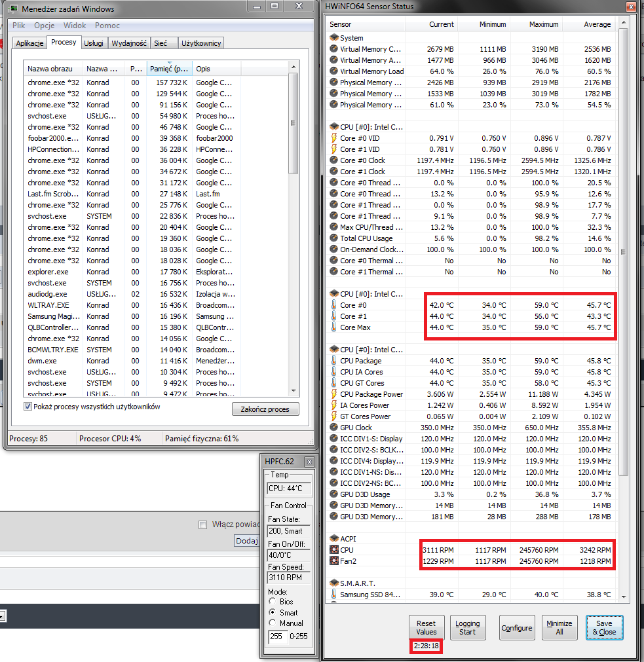
Task: Click the manual fan speed 255 input field
Action: pos(277,636)
